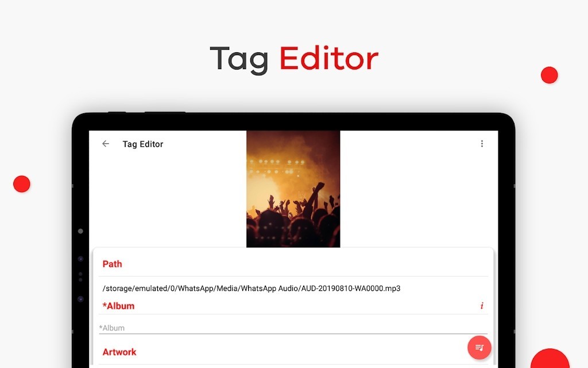Tap the red Path section header
The width and height of the screenshot is (588, 368).
[x=112, y=264]
